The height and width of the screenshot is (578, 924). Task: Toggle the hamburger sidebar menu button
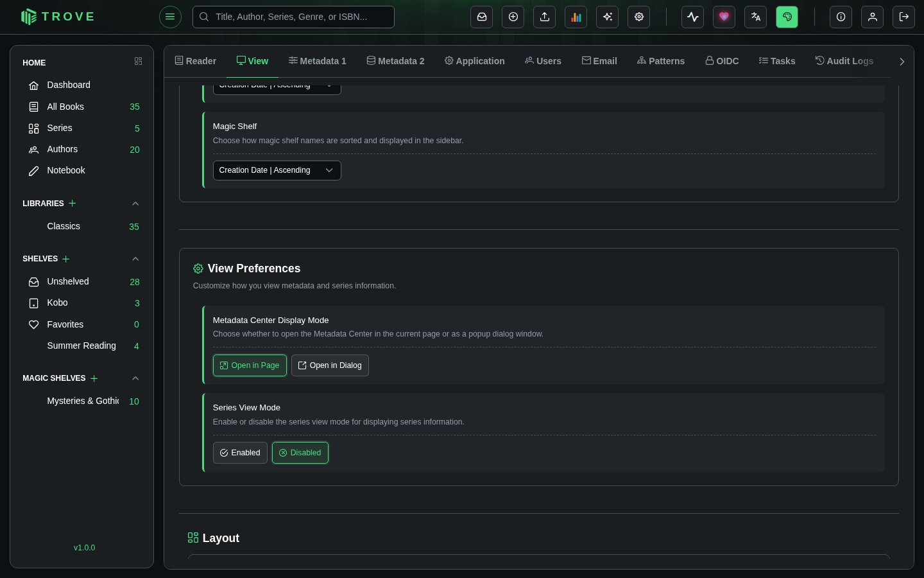click(170, 17)
